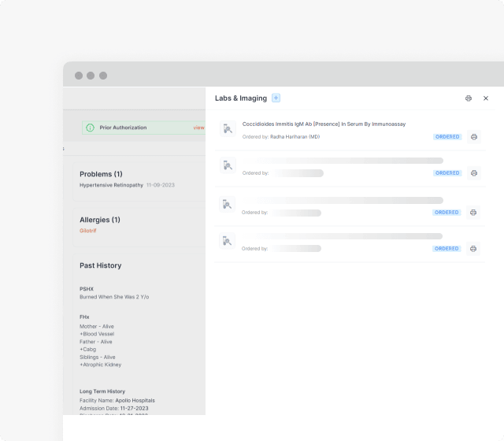
Task: Click the ORDERED badge on the second order
Action: 447,173
